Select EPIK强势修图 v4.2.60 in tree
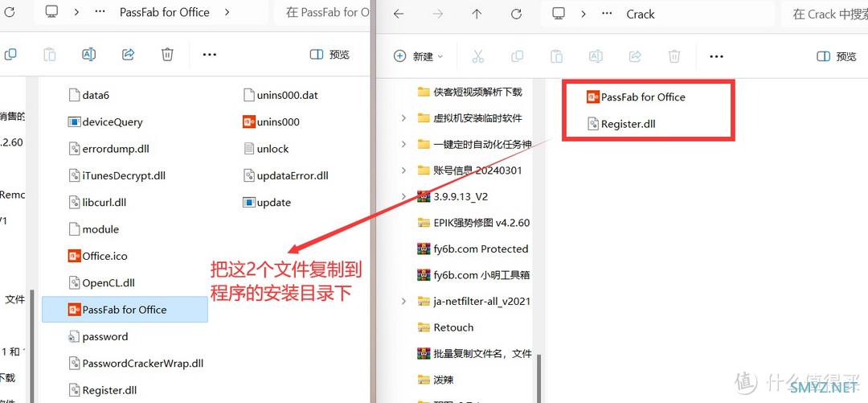 pos(474,222)
